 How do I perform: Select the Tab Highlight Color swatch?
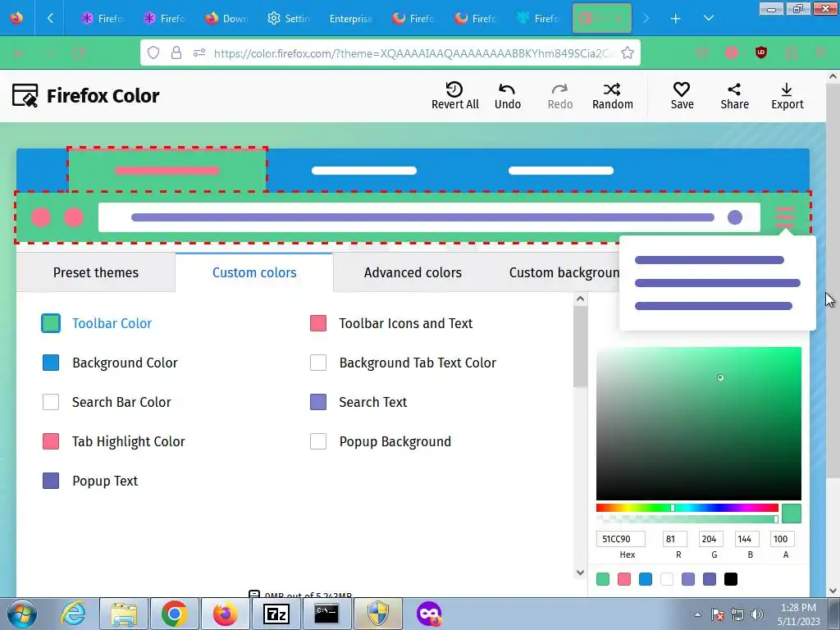[x=51, y=441]
